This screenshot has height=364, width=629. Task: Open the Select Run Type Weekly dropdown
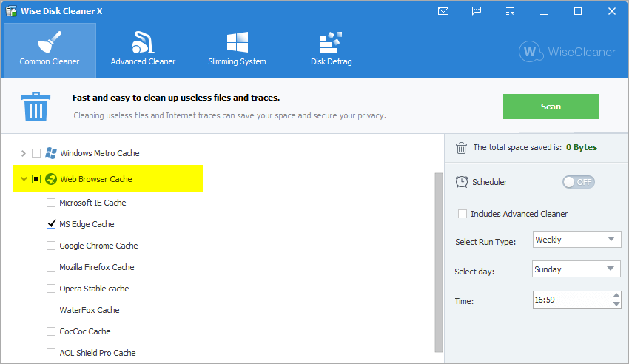(x=577, y=240)
